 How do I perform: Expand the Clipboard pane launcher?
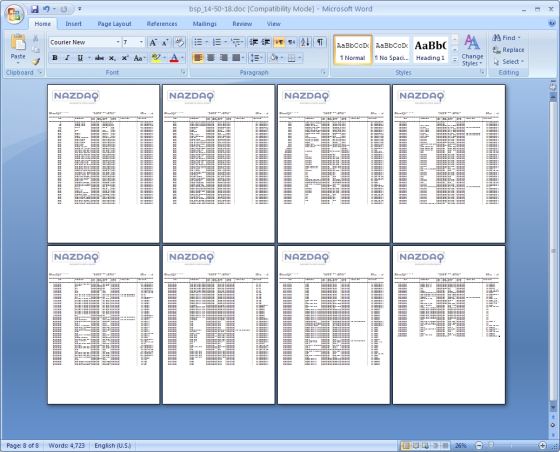coord(40,72)
